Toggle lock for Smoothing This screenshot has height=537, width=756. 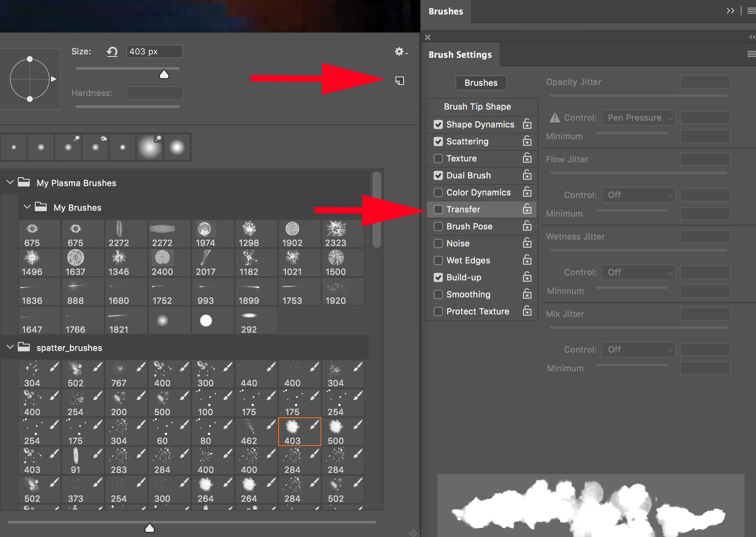[x=527, y=294]
